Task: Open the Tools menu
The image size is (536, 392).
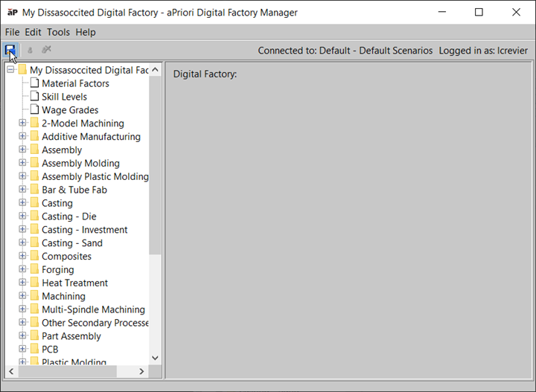Action: coord(59,32)
